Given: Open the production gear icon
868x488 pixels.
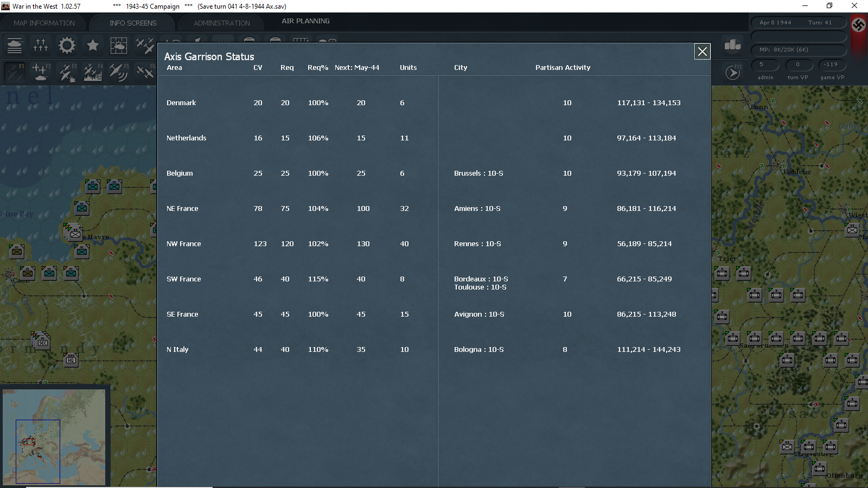Looking at the screenshot, I should pyautogui.click(x=67, y=45).
